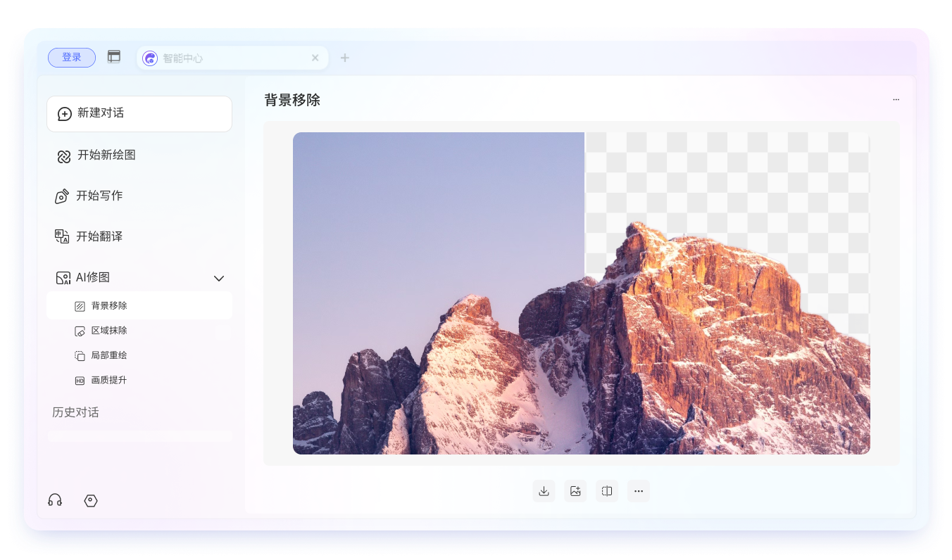The width and height of the screenshot is (952, 560).
Task: Click the 登录 login button
Action: pyautogui.click(x=71, y=57)
